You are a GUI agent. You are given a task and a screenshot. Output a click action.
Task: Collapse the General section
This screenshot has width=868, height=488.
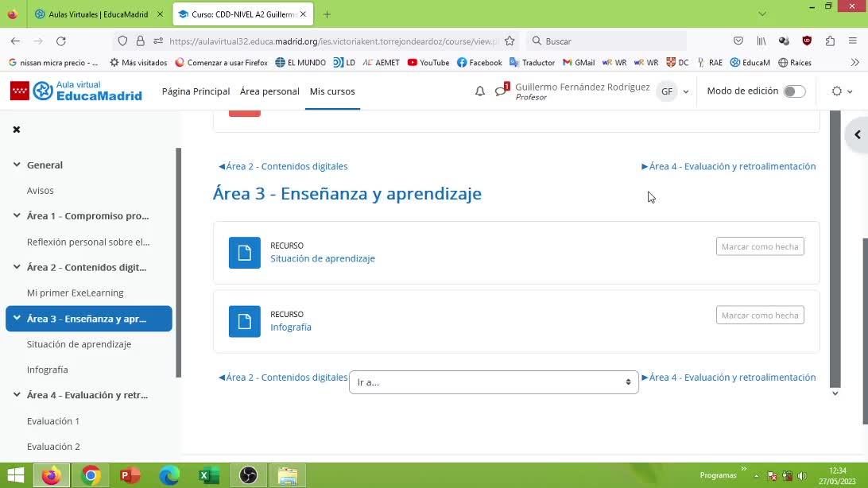tap(17, 165)
